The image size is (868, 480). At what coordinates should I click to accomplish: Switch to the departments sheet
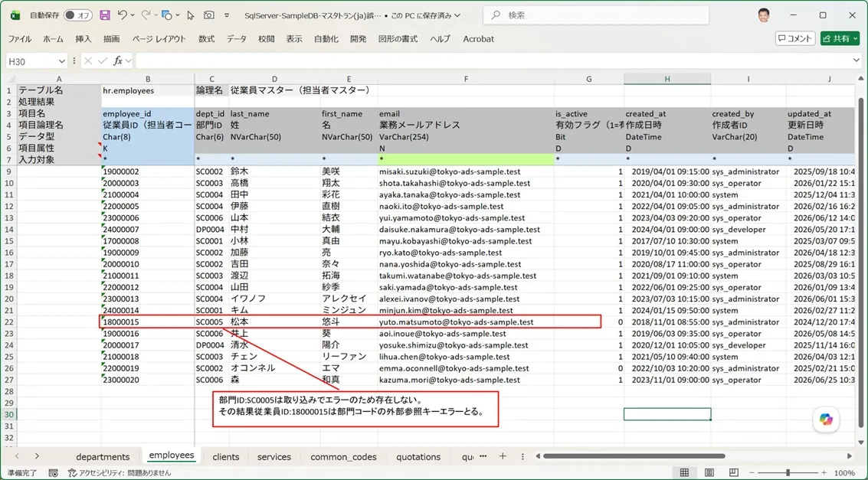pyautogui.click(x=103, y=457)
